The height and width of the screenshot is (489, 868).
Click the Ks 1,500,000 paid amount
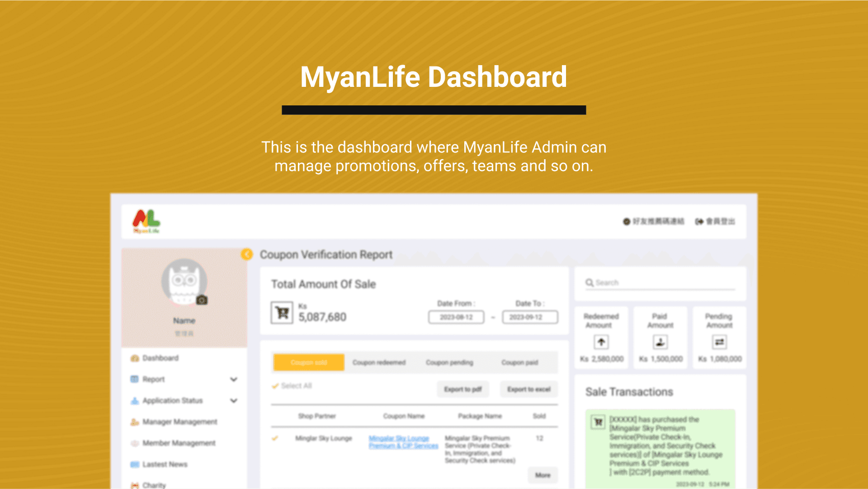[x=660, y=359]
